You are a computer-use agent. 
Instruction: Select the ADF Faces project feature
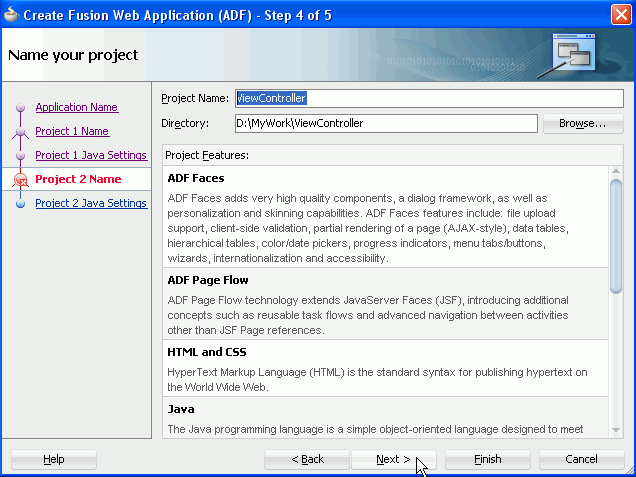(x=385, y=217)
